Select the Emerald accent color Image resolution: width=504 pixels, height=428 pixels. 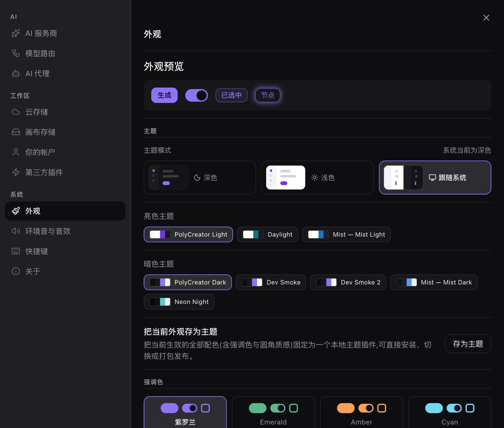pos(273,412)
